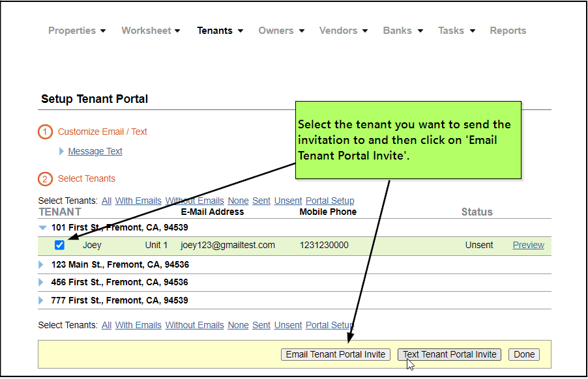Go to the Reports page
The width and height of the screenshot is (588, 379).
click(x=508, y=31)
